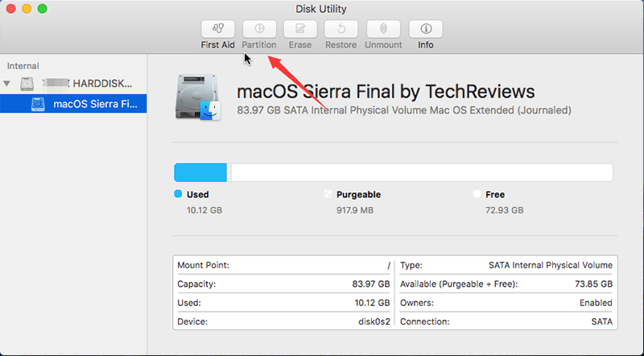Close the Disk Utility window
The image size is (644, 356).
(11, 9)
